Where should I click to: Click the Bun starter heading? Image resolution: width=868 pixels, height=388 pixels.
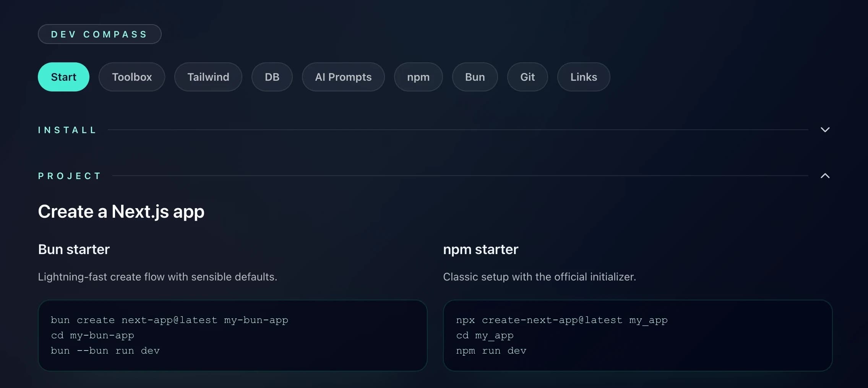point(73,249)
